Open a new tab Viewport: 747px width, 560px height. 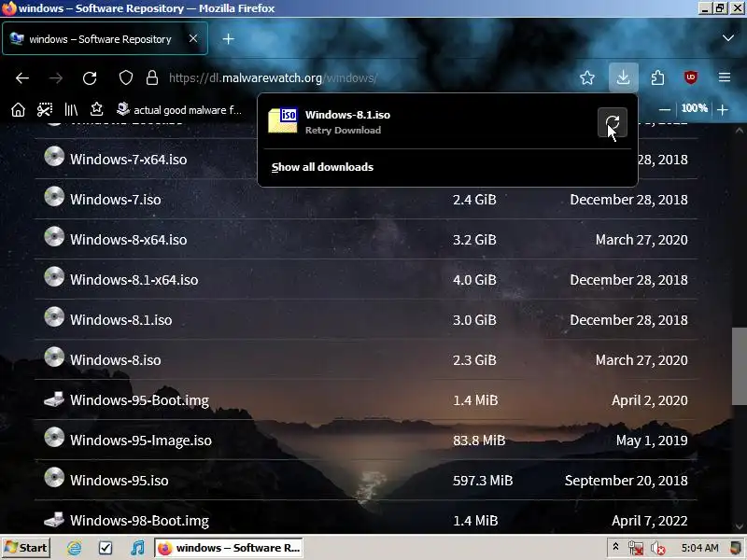(x=228, y=39)
